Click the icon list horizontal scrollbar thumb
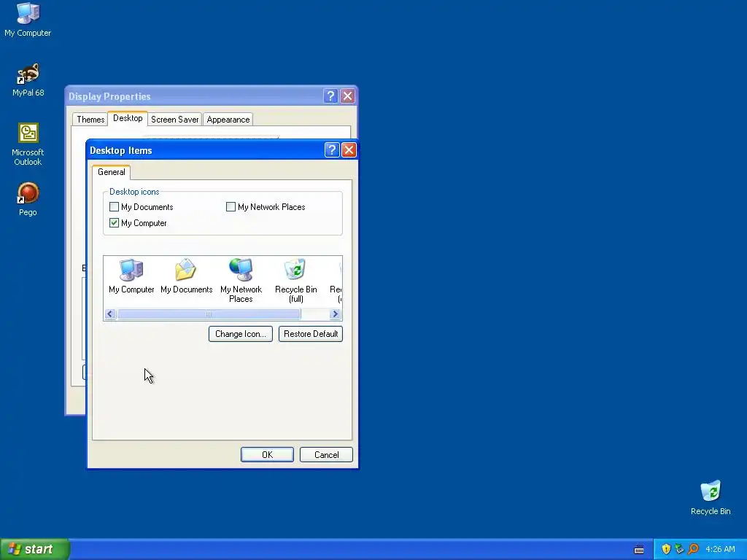The image size is (747, 560). (x=209, y=314)
